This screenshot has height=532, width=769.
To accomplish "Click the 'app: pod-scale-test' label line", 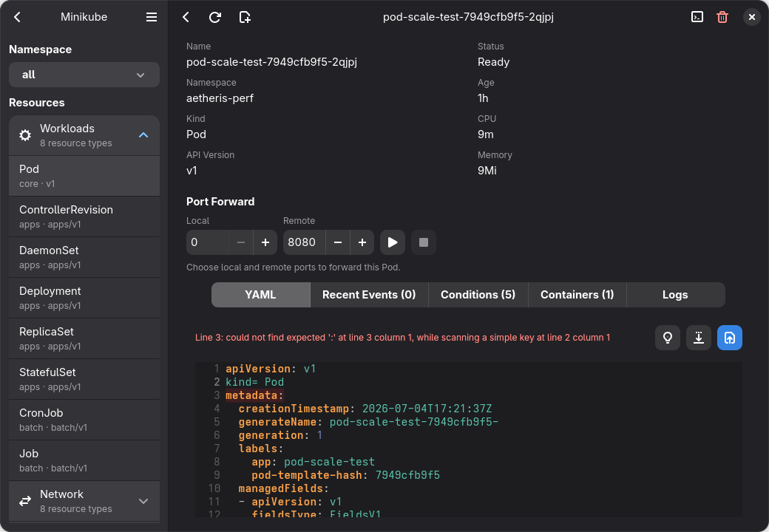I will (x=313, y=462).
